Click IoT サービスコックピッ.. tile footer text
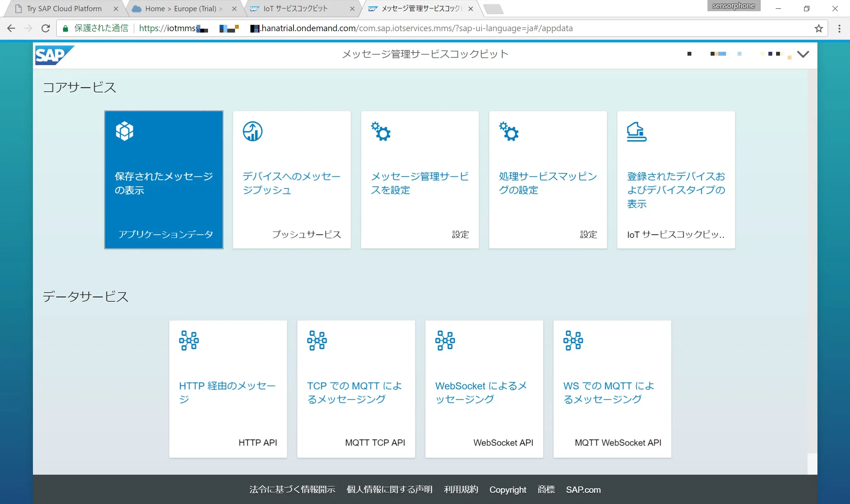The height and width of the screenshot is (504, 850). pyautogui.click(x=676, y=234)
